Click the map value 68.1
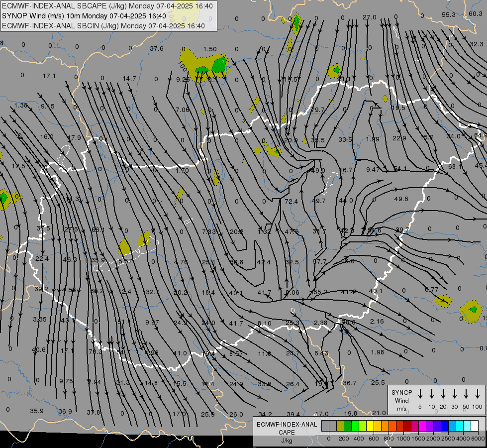Image resolution: width=487 pixels, height=448 pixels. tap(455, 167)
